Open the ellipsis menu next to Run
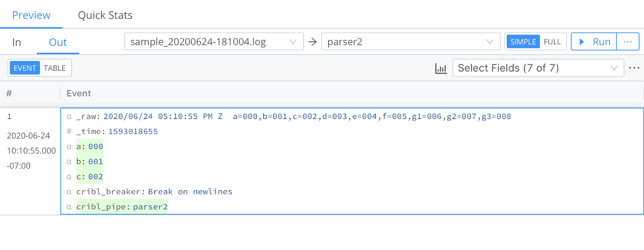The image size is (644, 250). [x=627, y=42]
